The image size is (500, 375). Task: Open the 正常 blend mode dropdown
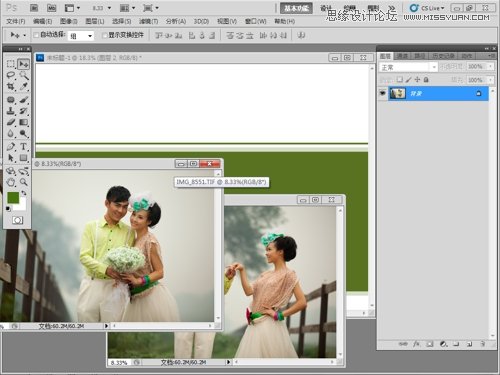pyautogui.click(x=408, y=67)
